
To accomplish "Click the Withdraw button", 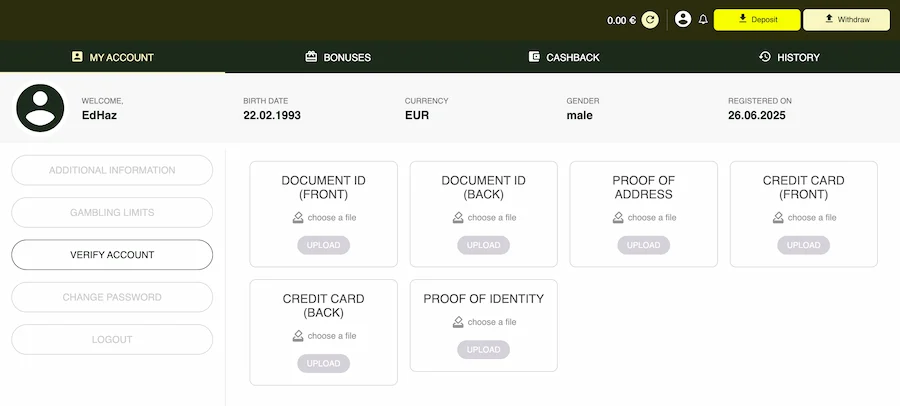I will click(846, 20).
